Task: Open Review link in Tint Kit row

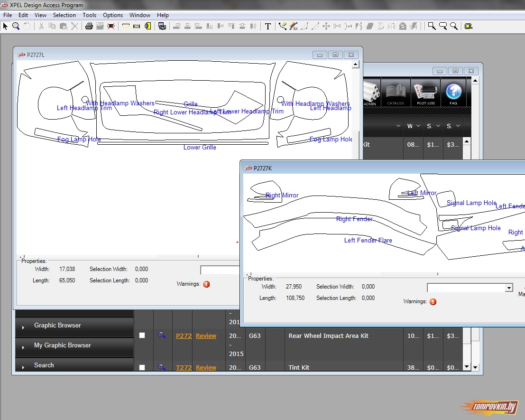Action: 206,367
